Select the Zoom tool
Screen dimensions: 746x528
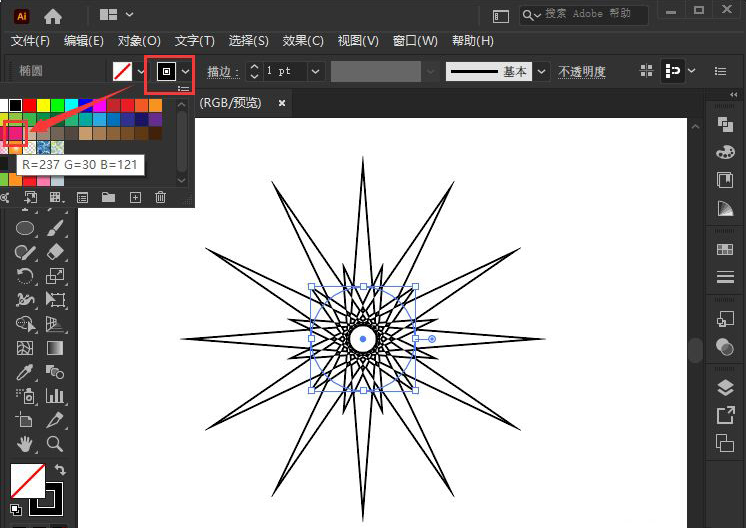coord(56,444)
